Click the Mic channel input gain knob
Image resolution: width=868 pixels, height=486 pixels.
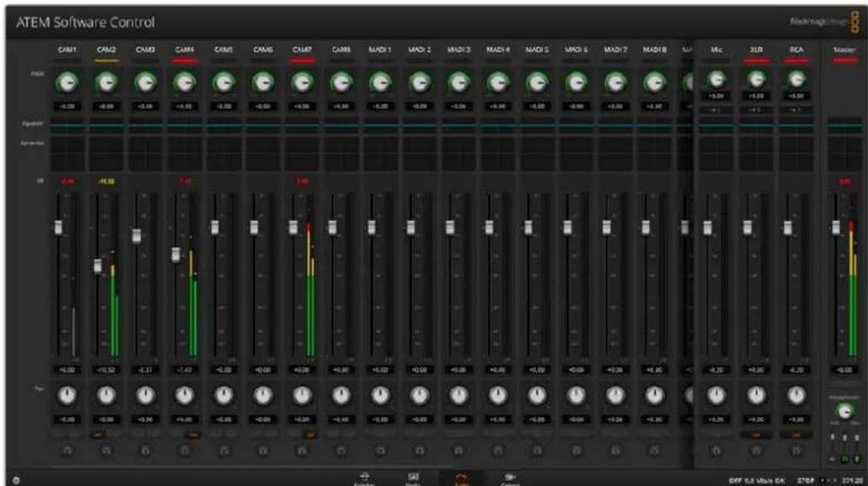[717, 80]
